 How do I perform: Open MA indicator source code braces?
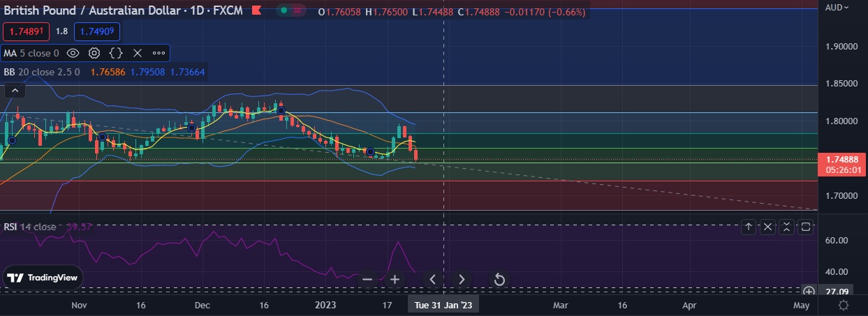pyautogui.click(x=116, y=53)
